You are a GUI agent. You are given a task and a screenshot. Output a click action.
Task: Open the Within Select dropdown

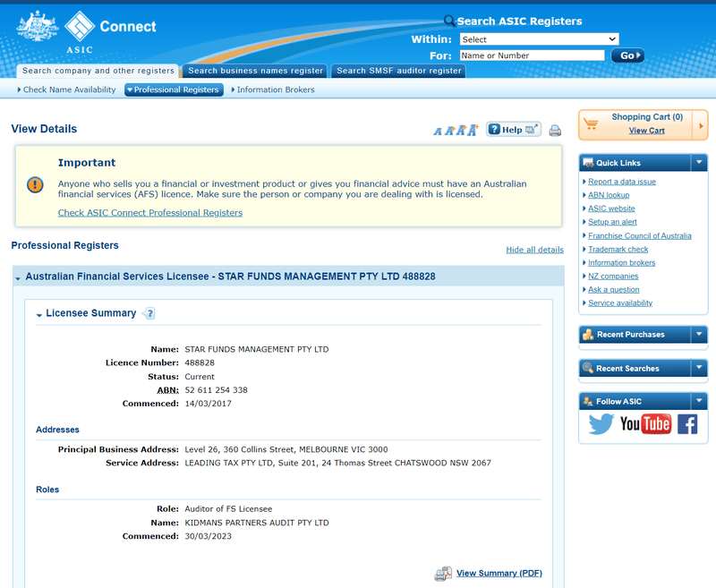540,39
